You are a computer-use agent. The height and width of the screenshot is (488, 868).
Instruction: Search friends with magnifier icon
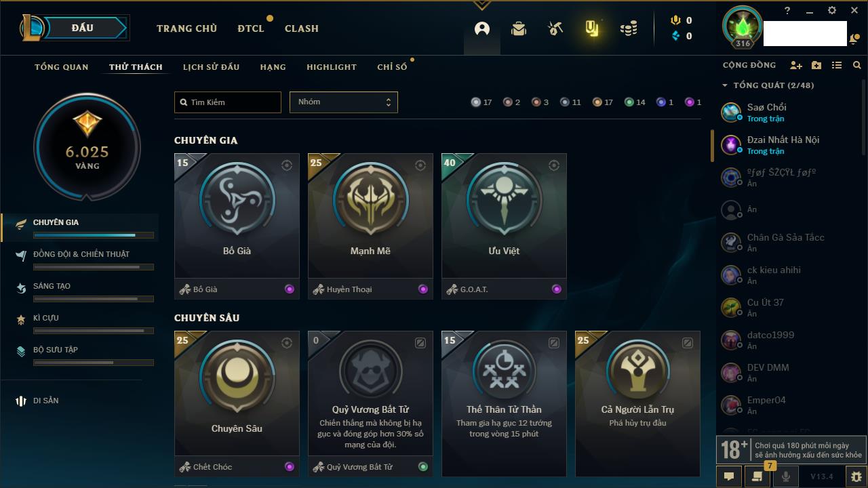point(857,65)
